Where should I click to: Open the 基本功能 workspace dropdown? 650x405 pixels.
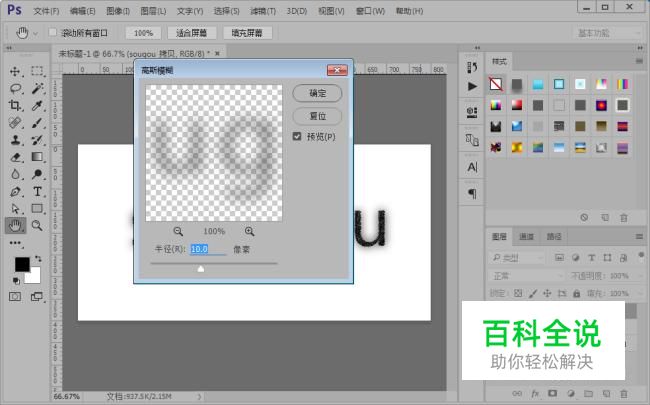(606, 33)
